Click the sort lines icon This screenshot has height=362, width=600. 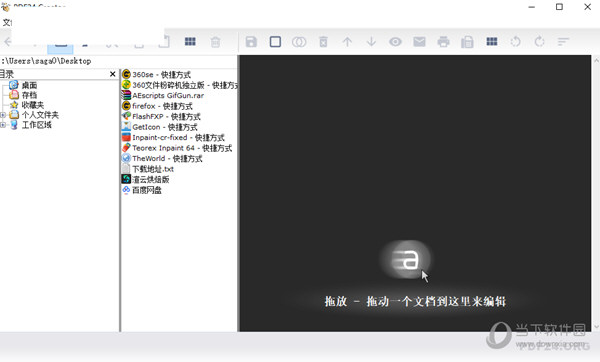point(563,42)
